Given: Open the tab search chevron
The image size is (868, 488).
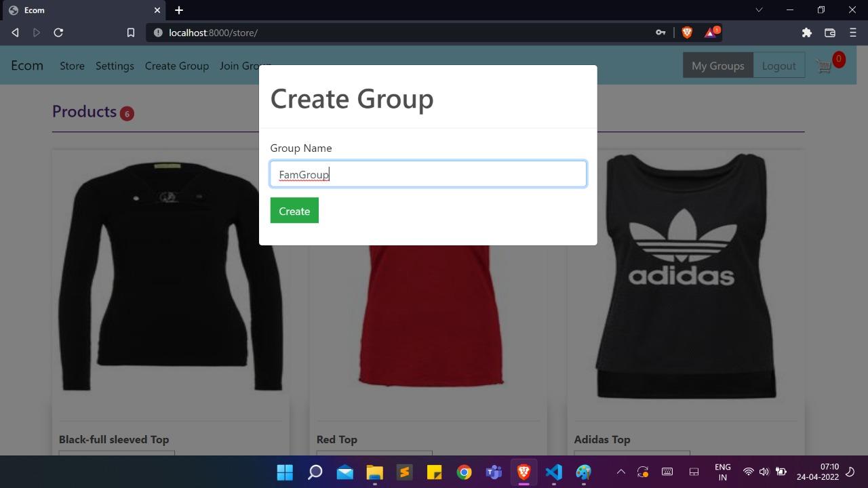Looking at the screenshot, I should (759, 10).
